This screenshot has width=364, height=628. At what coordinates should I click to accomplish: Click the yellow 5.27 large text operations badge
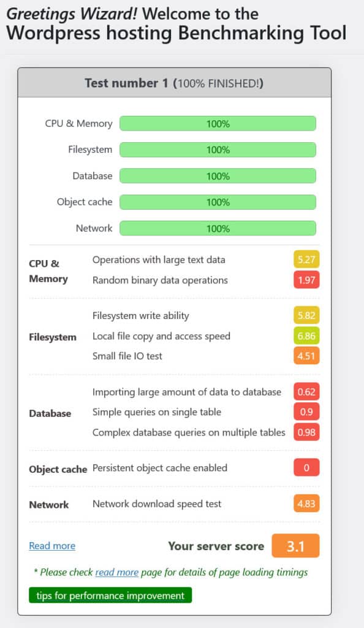(x=305, y=259)
